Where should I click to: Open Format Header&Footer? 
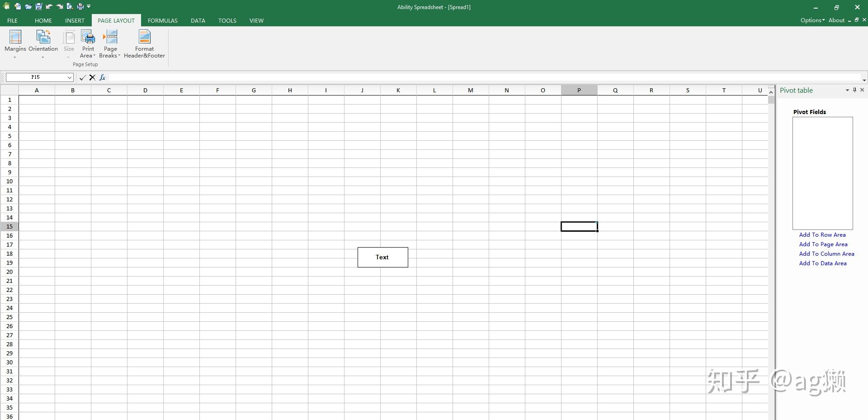144,44
